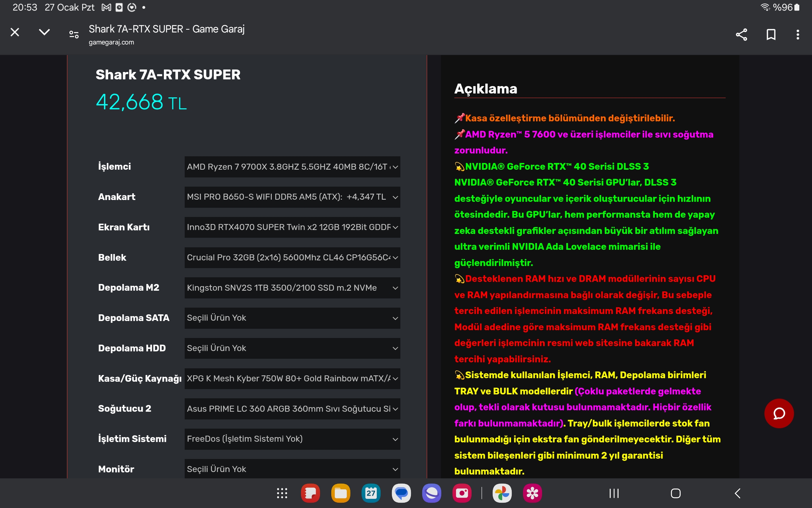812x508 pixels.
Task: Launch the red notes app in taskbar
Action: (310, 493)
